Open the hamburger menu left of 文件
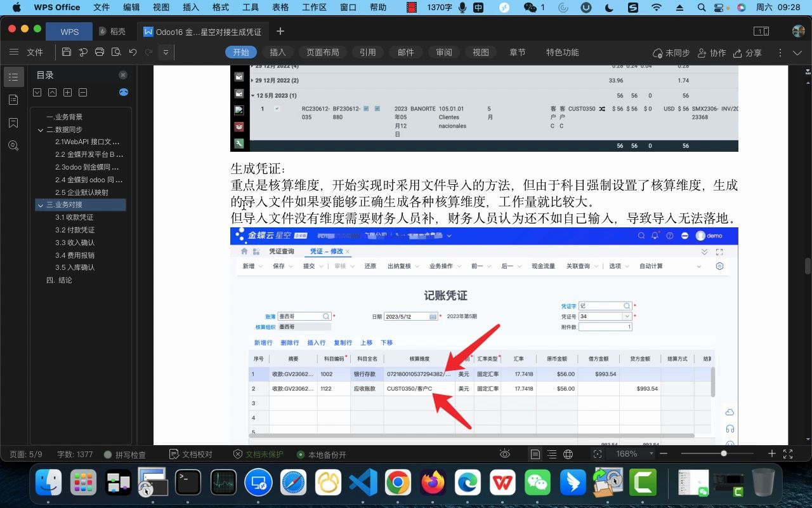This screenshot has width=812, height=508. (14, 52)
